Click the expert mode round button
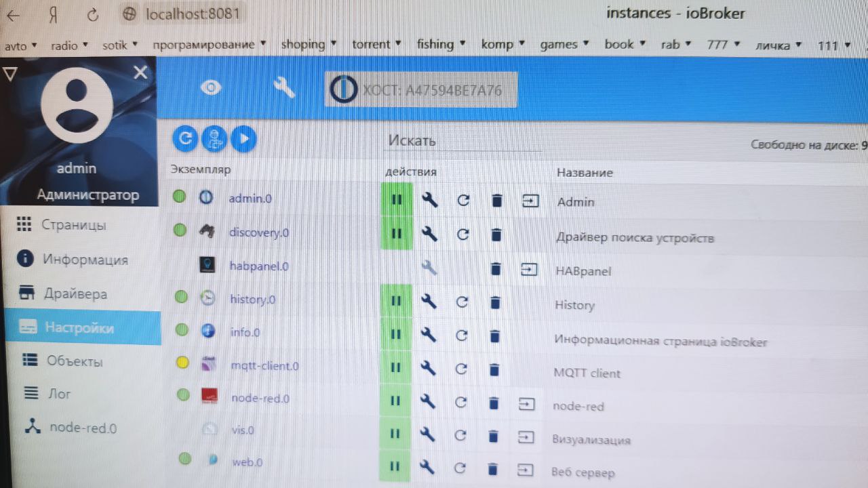 coord(215,139)
